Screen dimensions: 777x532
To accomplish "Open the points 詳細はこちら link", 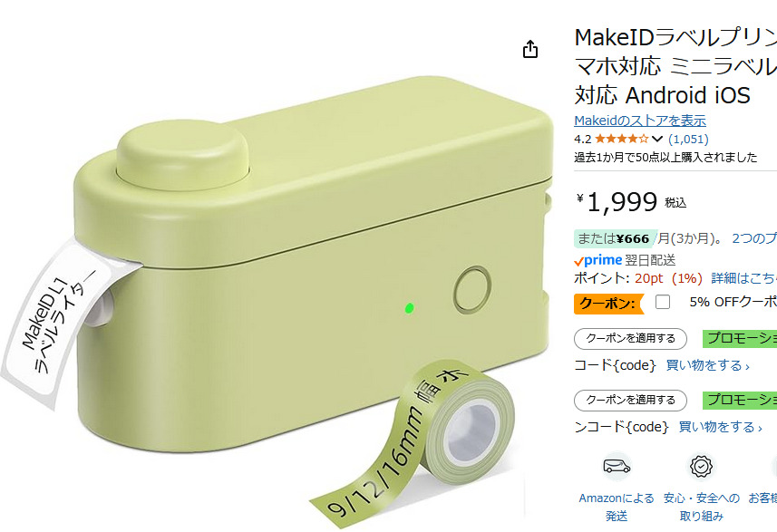I will click(x=743, y=278).
